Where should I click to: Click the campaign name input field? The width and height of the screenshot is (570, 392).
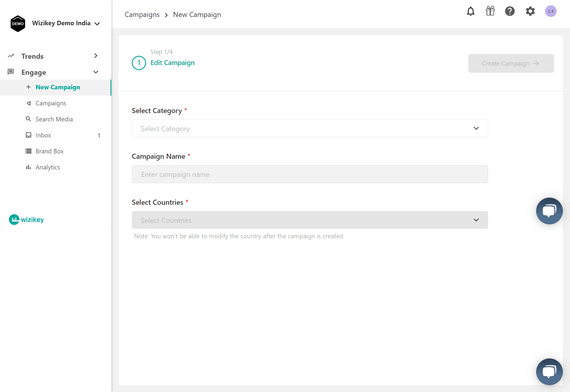click(x=310, y=174)
